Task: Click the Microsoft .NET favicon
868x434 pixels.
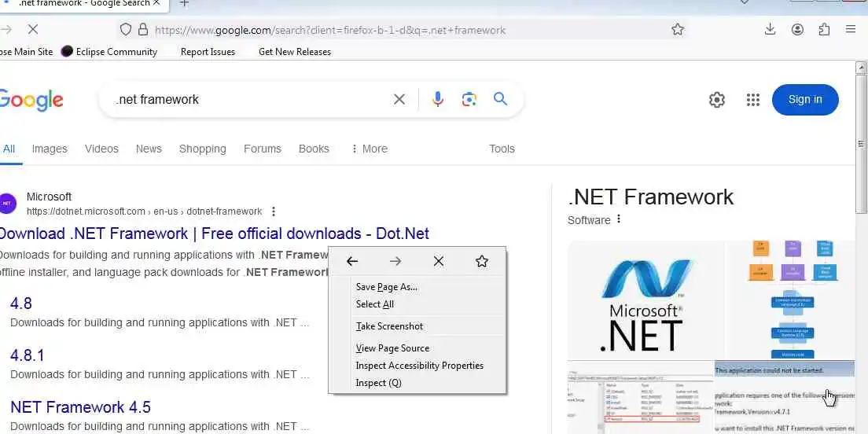Action: (6, 203)
